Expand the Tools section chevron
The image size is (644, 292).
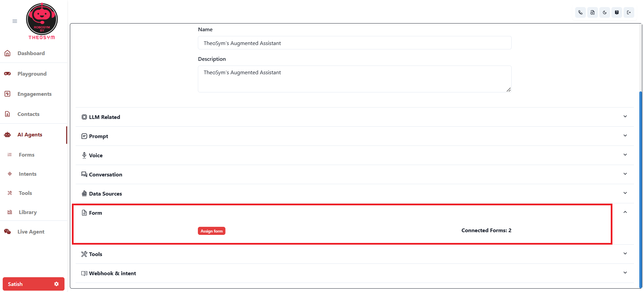[x=625, y=253]
